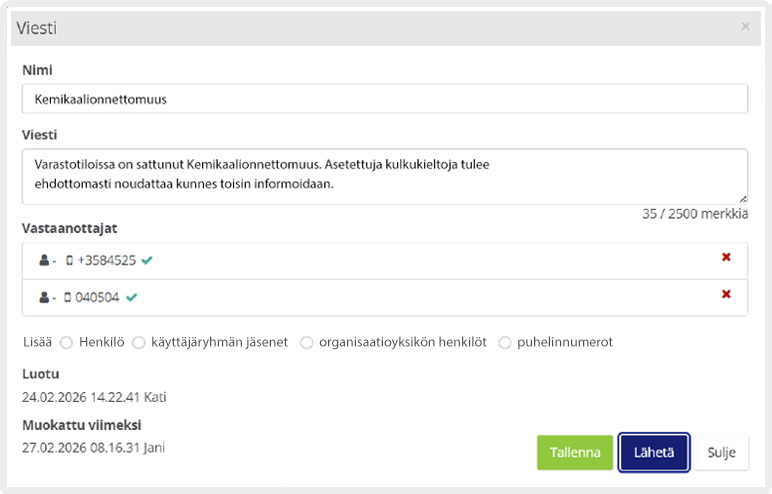Click phone icon next to +3584525
Screen dimensions: 772x494
[69, 261]
